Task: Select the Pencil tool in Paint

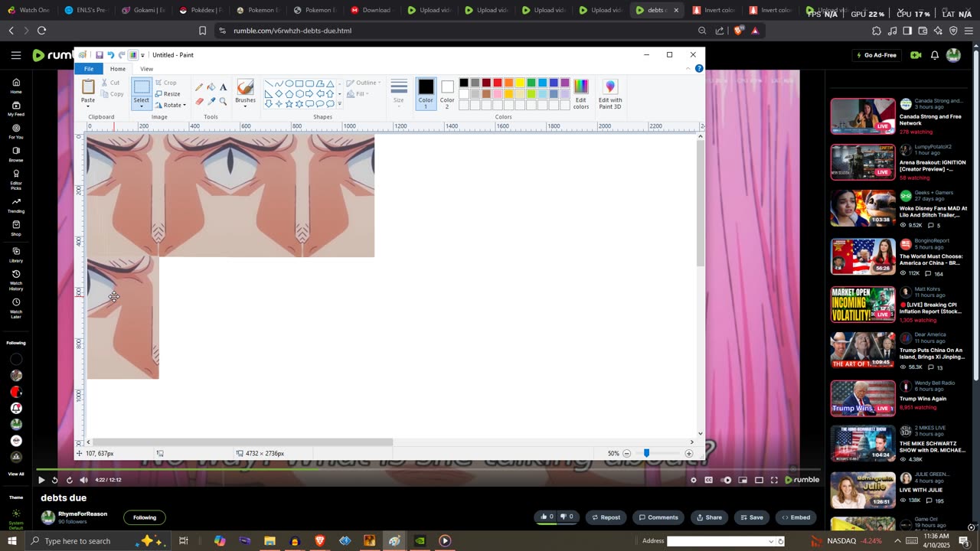Action: (199, 87)
